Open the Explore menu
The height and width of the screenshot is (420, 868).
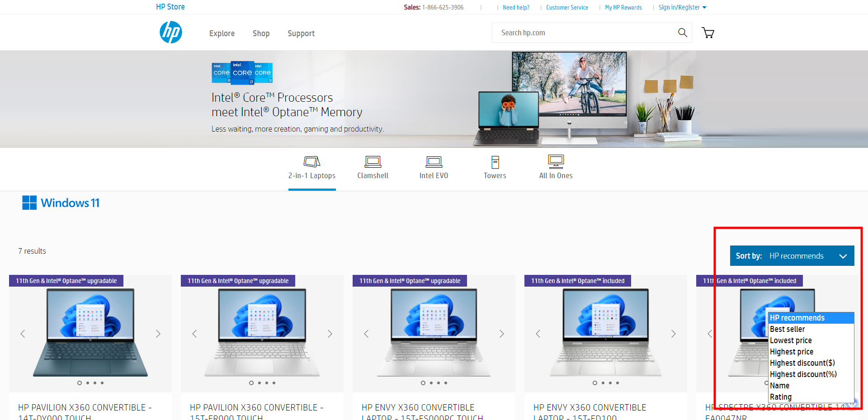pos(222,33)
